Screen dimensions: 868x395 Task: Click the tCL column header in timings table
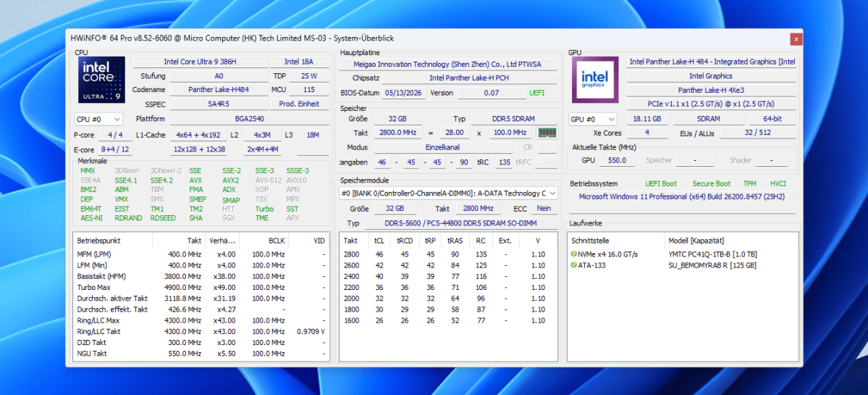click(379, 241)
